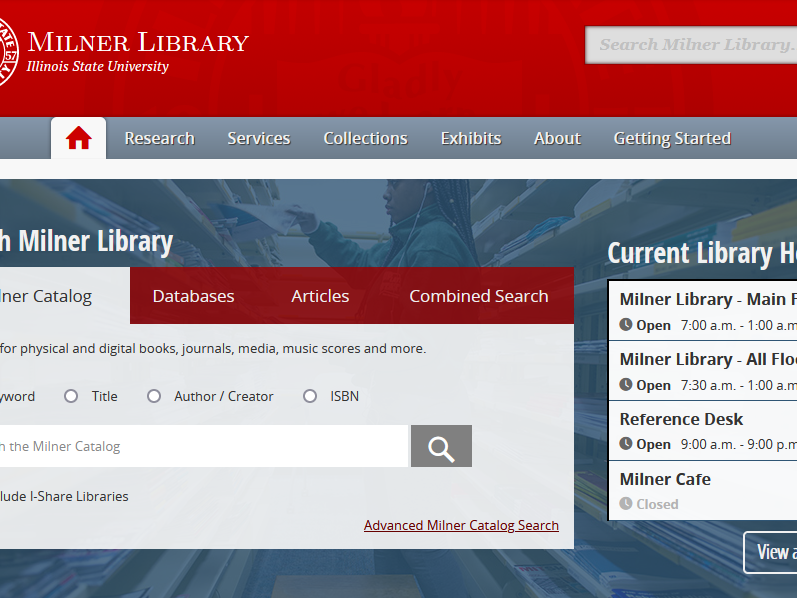Click the View all hours button
The width and height of the screenshot is (797, 598).
770,552
